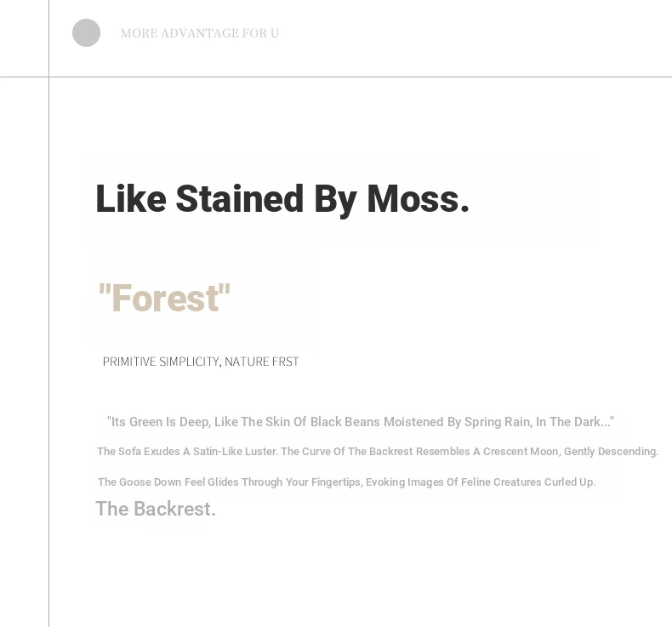Select The Backrest. caption text
672x627 pixels.
(155, 509)
